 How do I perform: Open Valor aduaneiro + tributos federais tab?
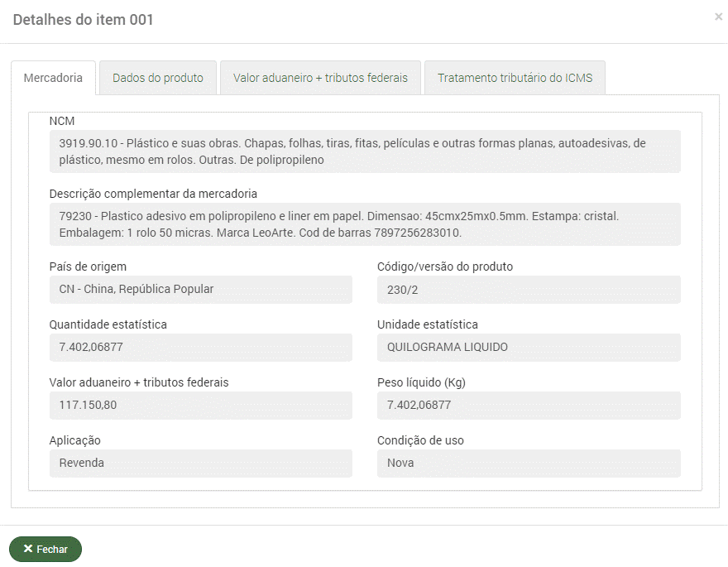320,78
